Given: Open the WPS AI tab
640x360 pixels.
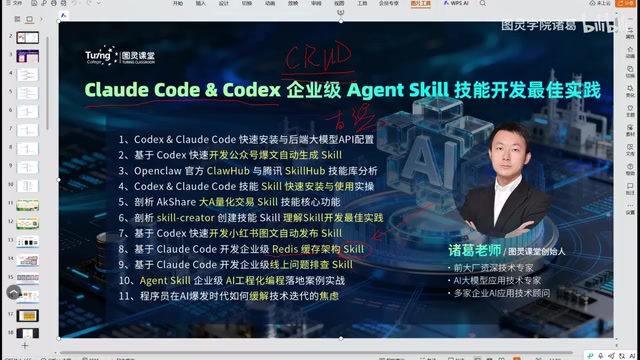Looking at the screenshot, I should point(456,3).
